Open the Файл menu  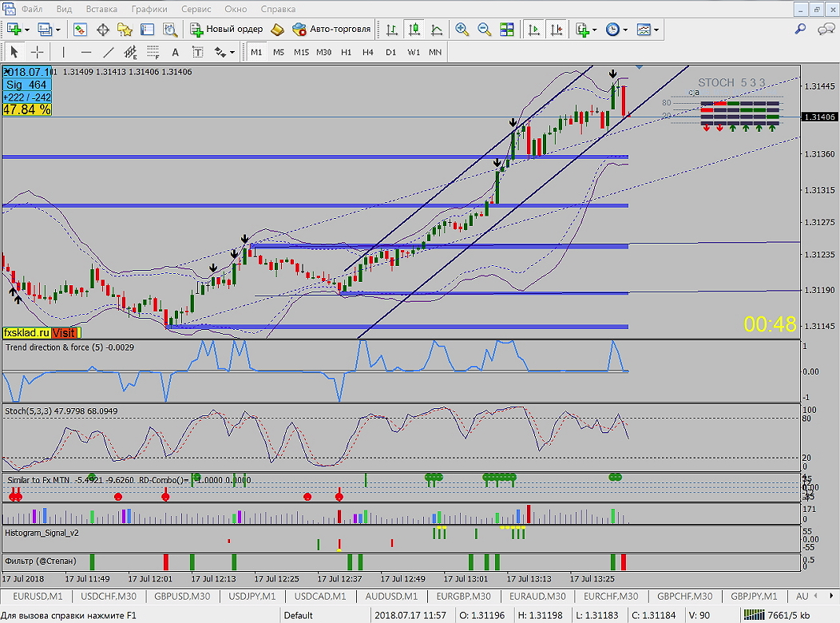(x=32, y=9)
